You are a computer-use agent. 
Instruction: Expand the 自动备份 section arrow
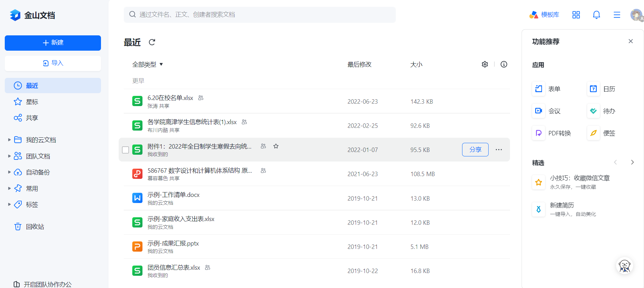pos(10,172)
